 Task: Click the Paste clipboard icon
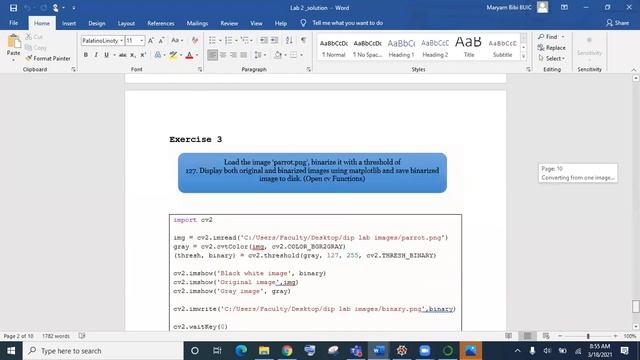click(x=13, y=42)
